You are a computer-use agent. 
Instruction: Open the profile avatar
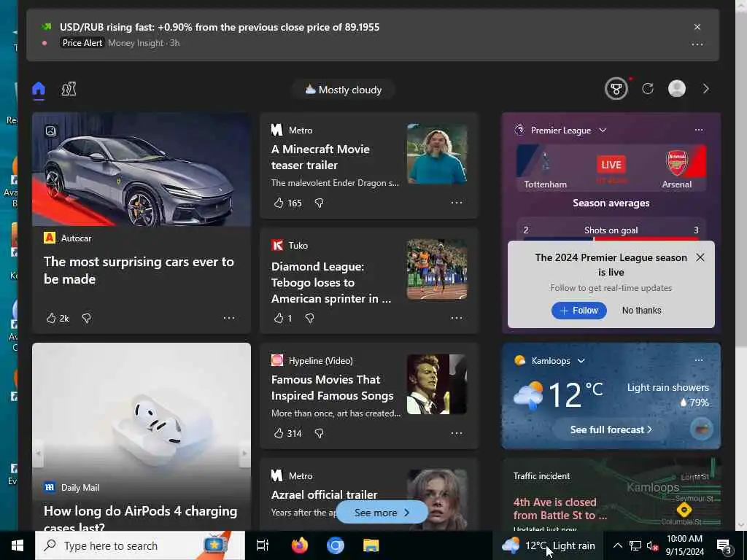coord(676,89)
